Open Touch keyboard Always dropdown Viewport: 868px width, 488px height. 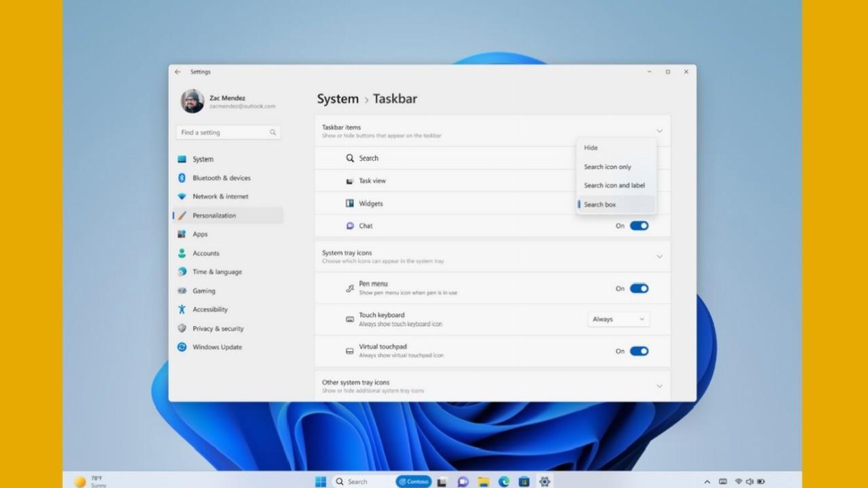618,319
